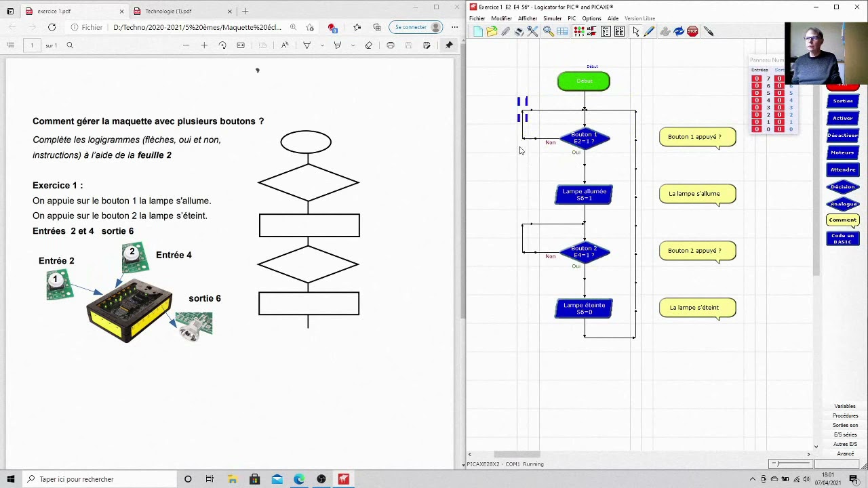
Task: Toggle input 0 red box in the digital panel
Action: tap(757, 129)
